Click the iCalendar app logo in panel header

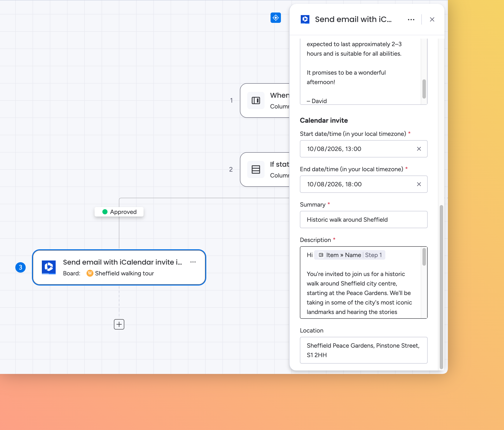point(305,19)
